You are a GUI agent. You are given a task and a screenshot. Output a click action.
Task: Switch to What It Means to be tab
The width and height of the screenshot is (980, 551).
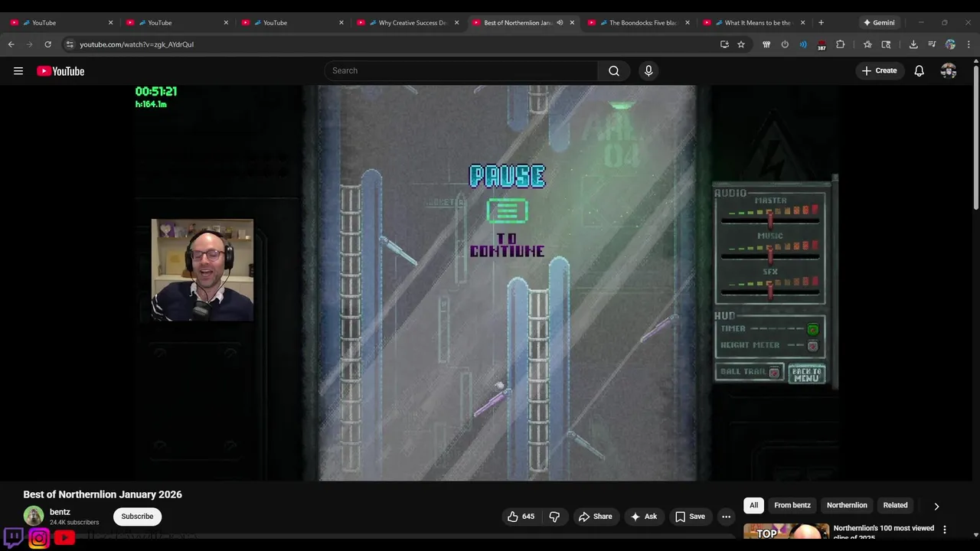pyautogui.click(x=753, y=23)
